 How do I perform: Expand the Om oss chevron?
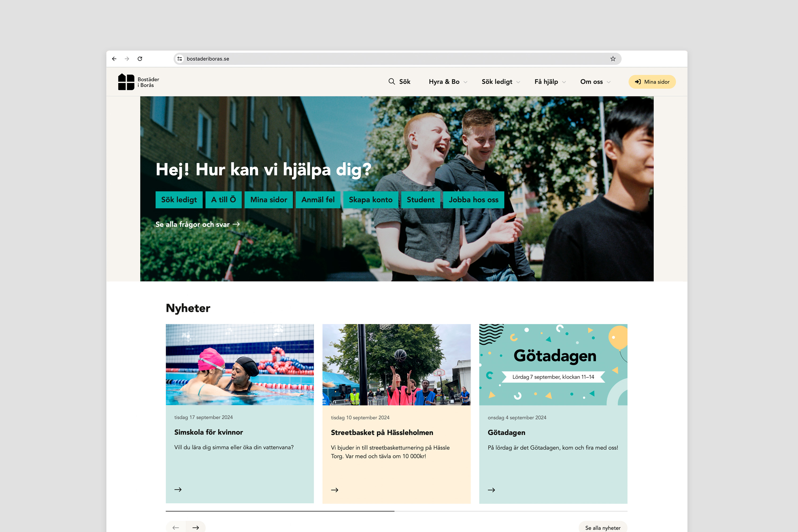tap(609, 82)
